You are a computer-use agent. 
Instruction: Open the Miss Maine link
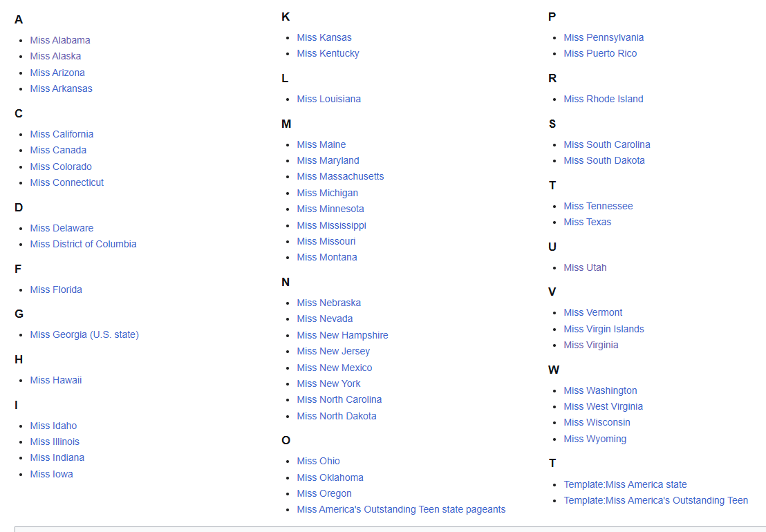coord(321,144)
